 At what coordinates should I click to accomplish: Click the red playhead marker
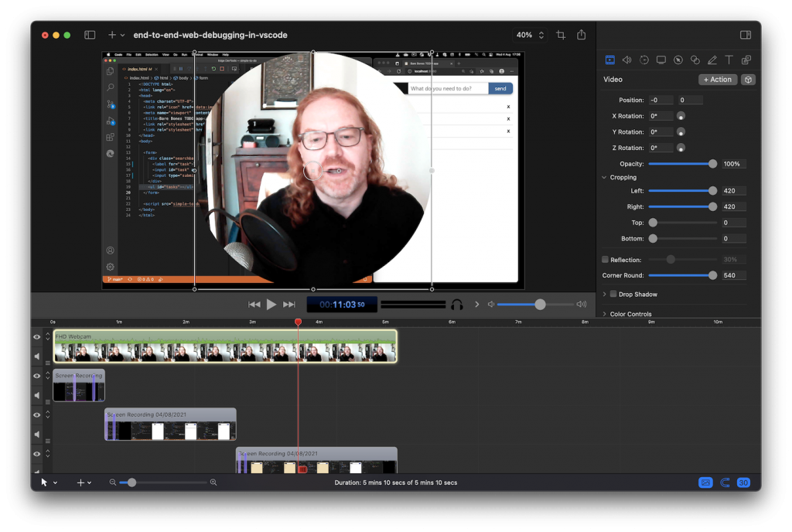pyautogui.click(x=298, y=322)
